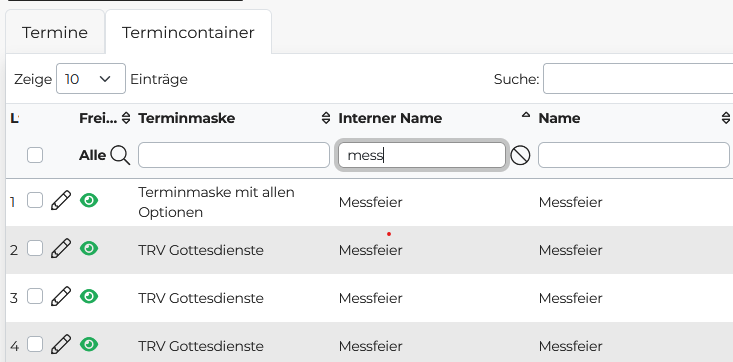
Task: Check the checkbox of row 4
Action: pos(35,344)
